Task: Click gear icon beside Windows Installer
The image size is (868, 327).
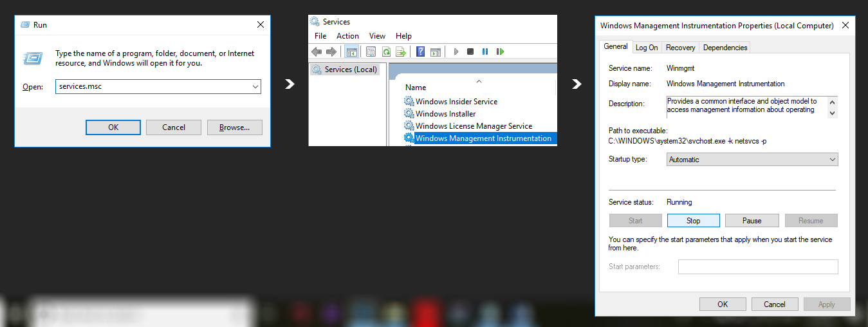Action: tap(409, 113)
